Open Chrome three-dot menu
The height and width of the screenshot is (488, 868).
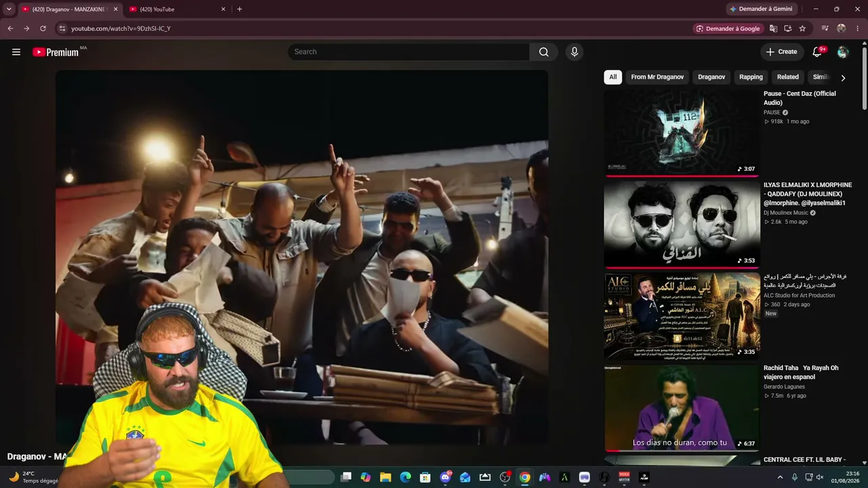[x=858, y=28]
